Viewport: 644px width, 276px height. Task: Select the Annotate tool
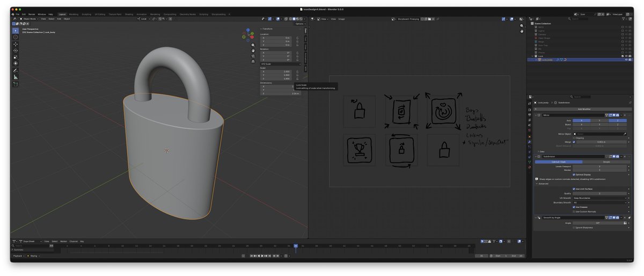tap(15, 70)
